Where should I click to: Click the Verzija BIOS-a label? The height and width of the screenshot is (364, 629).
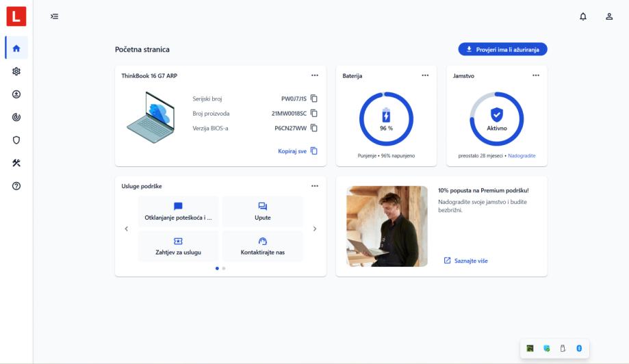(x=210, y=128)
